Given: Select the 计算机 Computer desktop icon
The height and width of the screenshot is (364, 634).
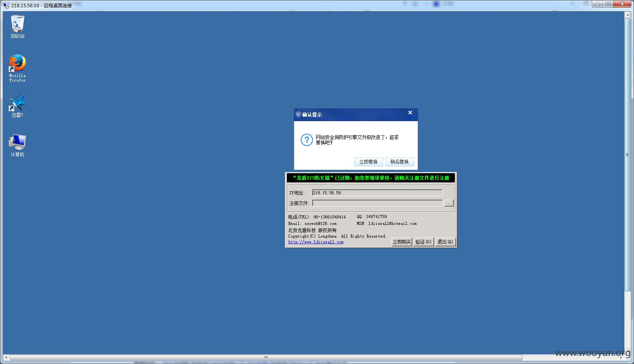Looking at the screenshot, I should tap(17, 146).
